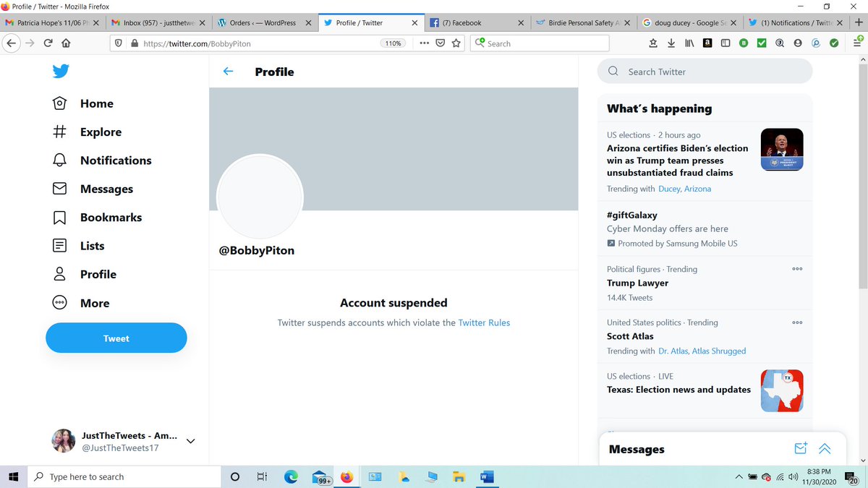Expand the JustTheTweets account switcher chevron
This screenshot has width=868, height=488.
(x=191, y=440)
